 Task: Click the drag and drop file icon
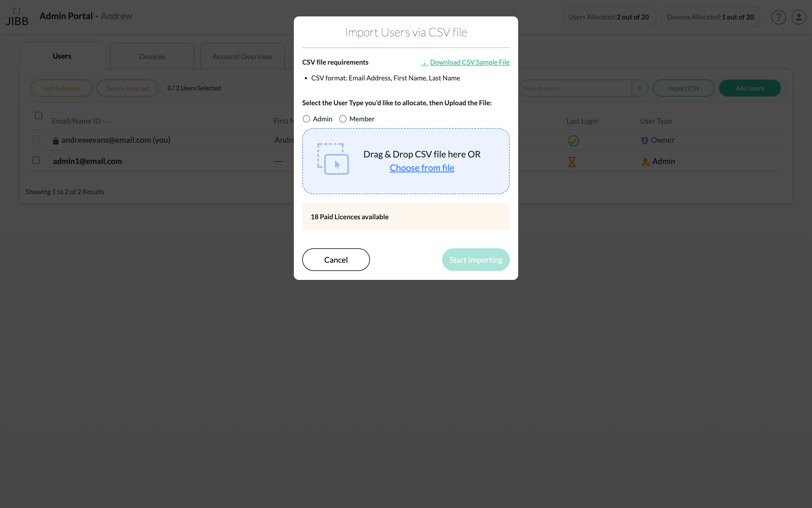[333, 159]
